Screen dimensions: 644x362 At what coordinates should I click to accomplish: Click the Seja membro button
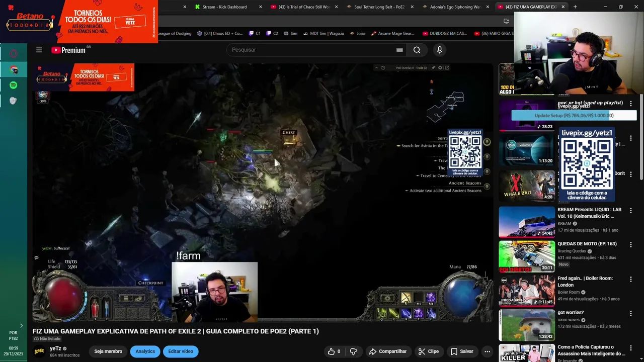point(108,351)
